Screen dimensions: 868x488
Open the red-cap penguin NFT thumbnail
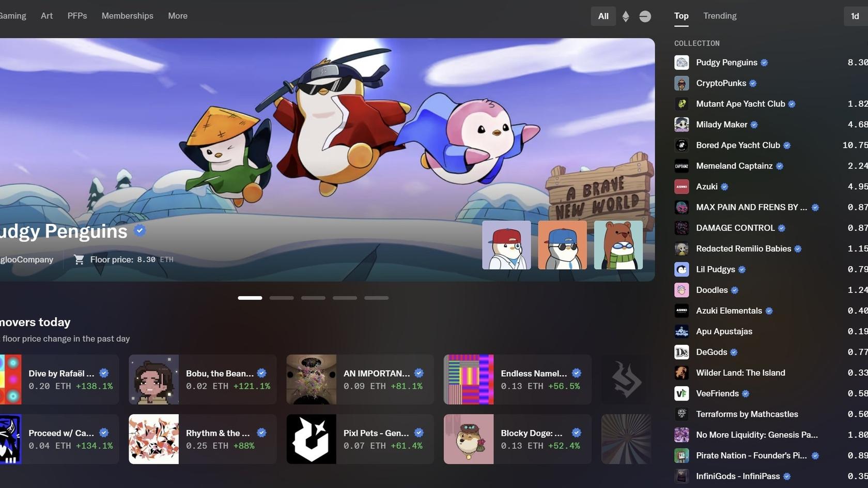506,245
